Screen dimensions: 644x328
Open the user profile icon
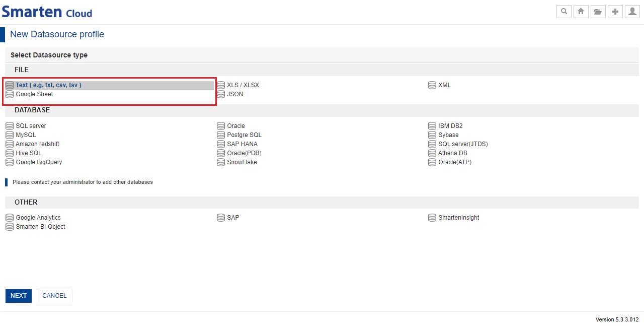click(632, 12)
